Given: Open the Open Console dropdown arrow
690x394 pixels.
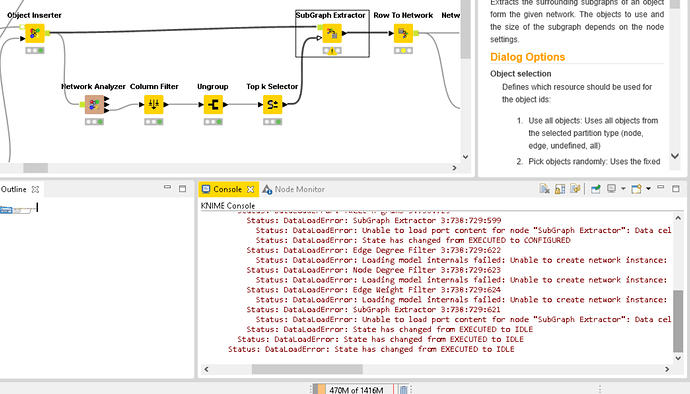Looking at the screenshot, I should (x=648, y=189).
